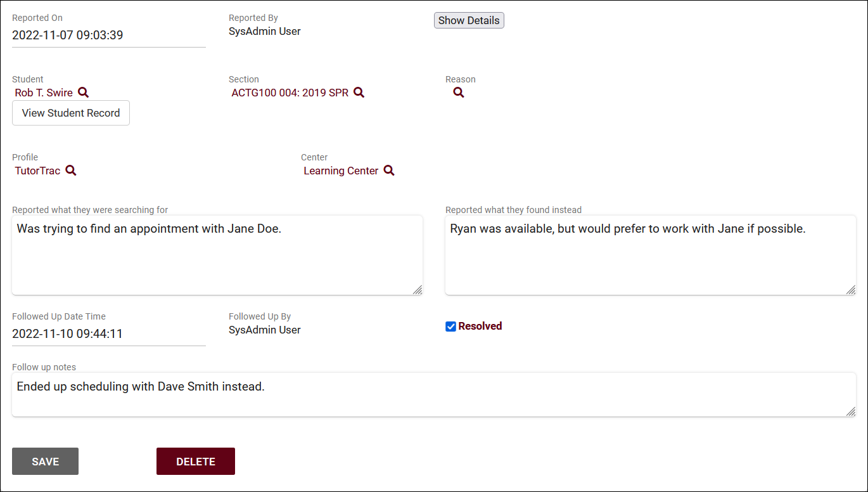Click the Center search magnifier icon
Viewport: 868px width, 492px height.
389,171
